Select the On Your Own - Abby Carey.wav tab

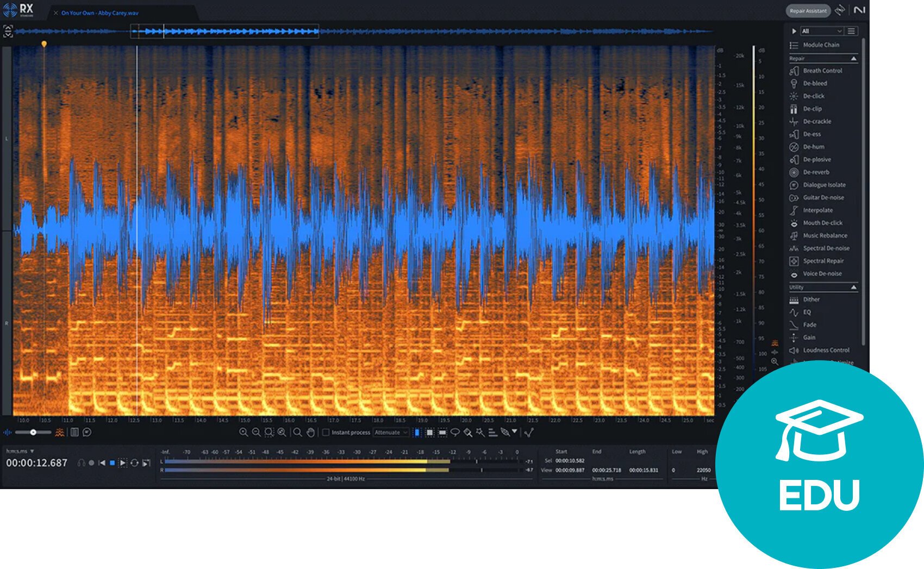click(99, 13)
